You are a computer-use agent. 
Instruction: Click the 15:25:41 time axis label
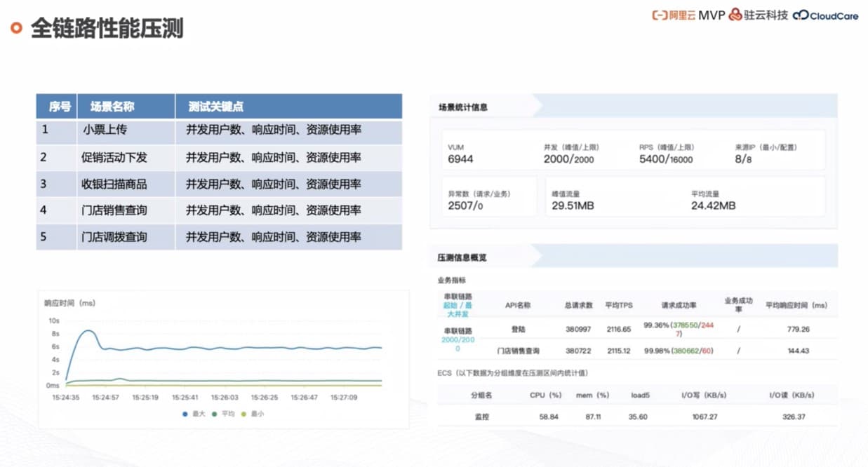185,397
